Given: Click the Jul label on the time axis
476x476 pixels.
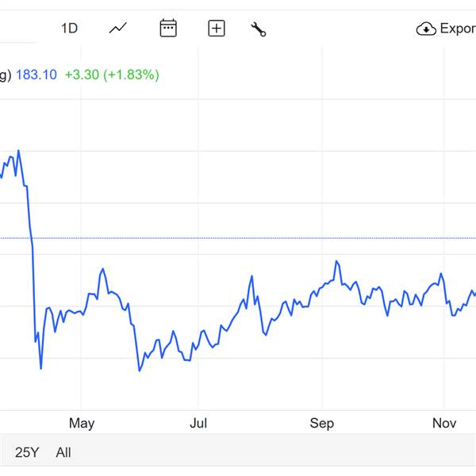Looking at the screenshot, I should coord(198,423).
